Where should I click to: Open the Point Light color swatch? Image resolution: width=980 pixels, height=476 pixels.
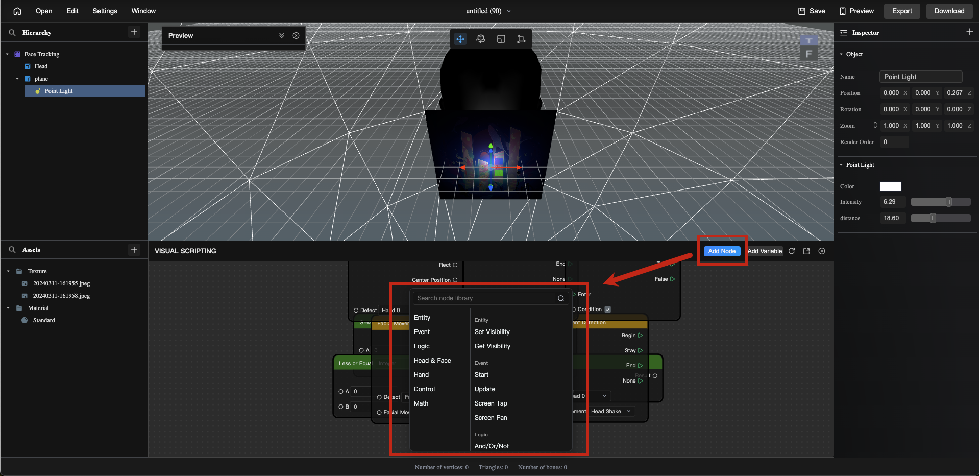tap(891, 186)
